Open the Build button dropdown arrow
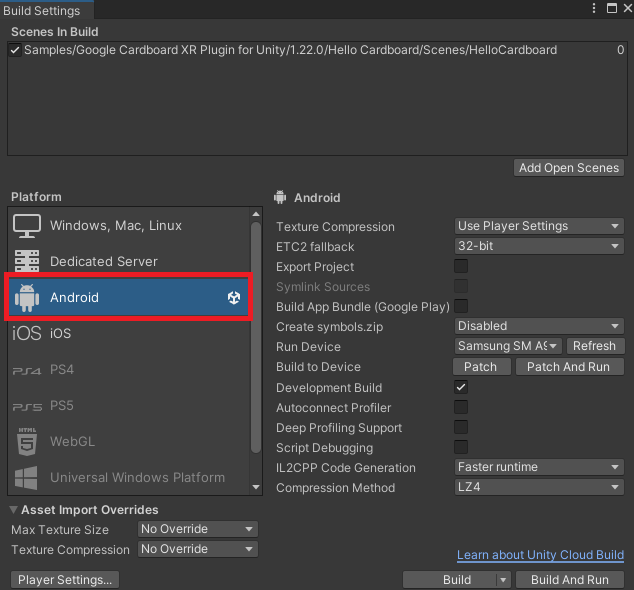The image size is (634, 590). pos(503,580)
